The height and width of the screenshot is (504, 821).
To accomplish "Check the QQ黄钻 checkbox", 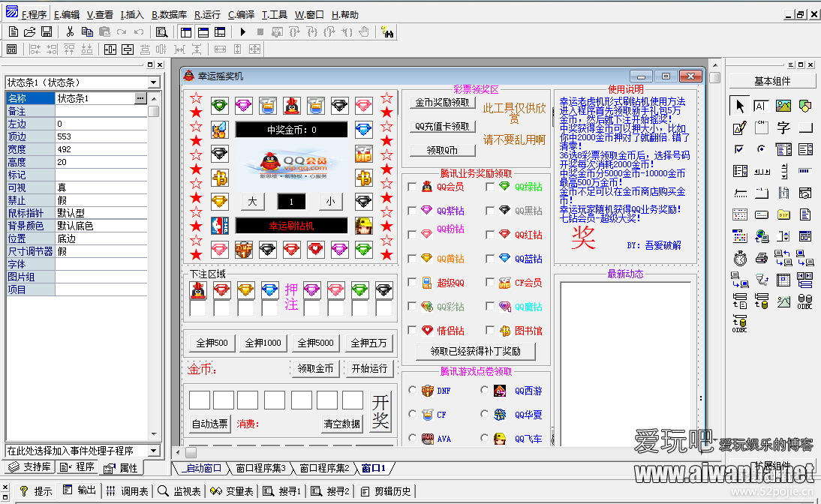I will [412, 259].
